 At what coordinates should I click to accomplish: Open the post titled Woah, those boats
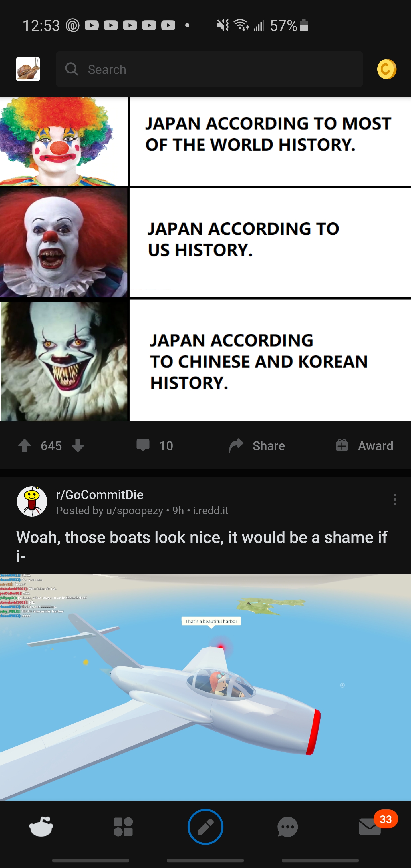tap(202, 546)
